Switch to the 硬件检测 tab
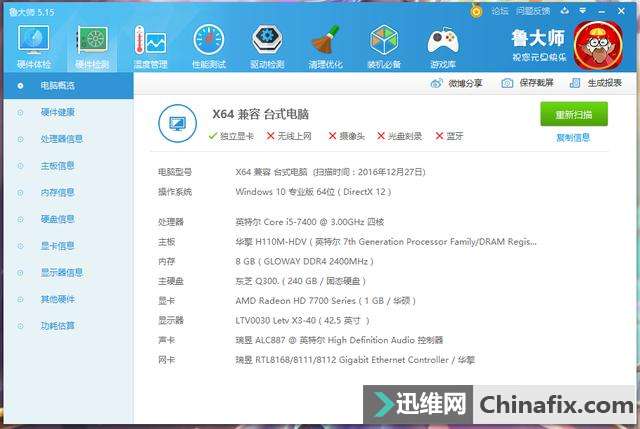640x429 pixels. click(x=92, y=45)
